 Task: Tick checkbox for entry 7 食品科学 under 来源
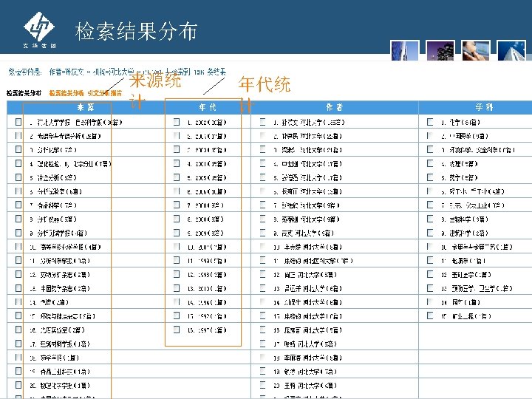tap(18, 205)
